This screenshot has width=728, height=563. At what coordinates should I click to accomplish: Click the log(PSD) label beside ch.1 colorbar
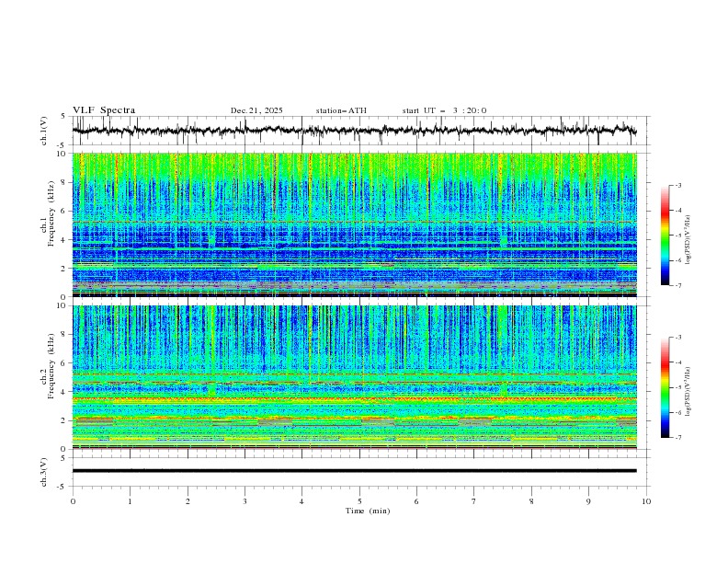(688, 240)
